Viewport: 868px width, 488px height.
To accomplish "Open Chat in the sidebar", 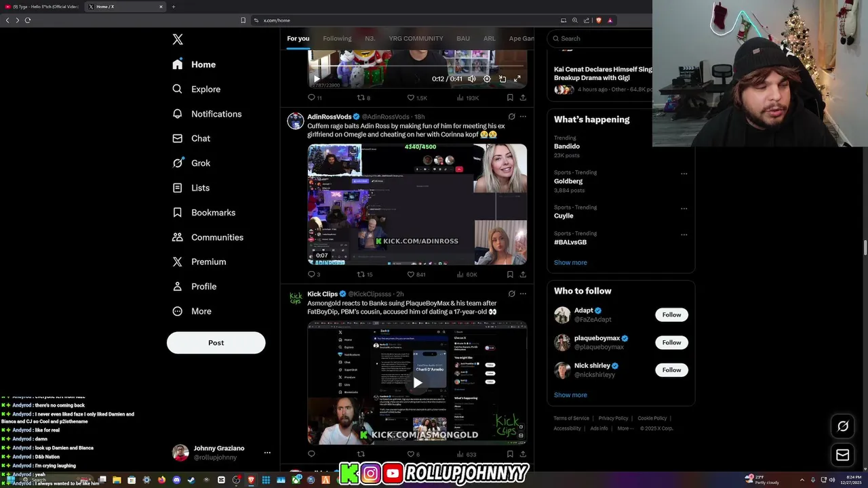I will pyautogui.click(x=191, y=138).
